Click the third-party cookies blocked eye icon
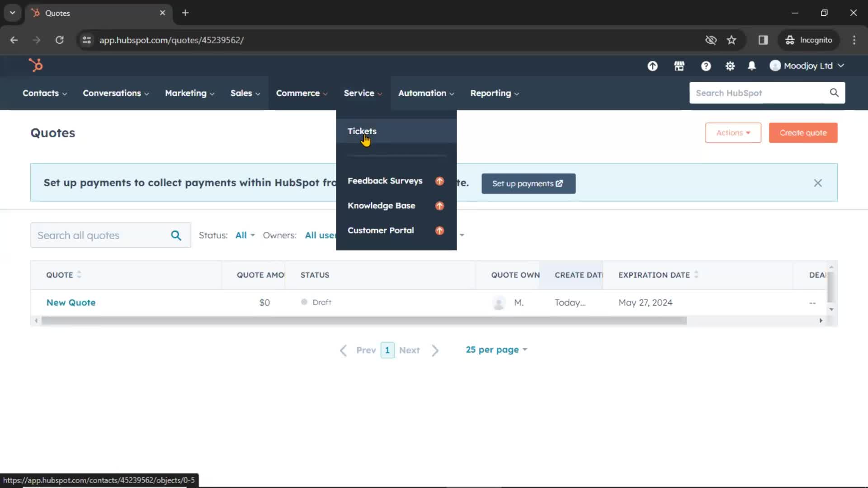Screen dimensions: 868x488 (711, 40)
